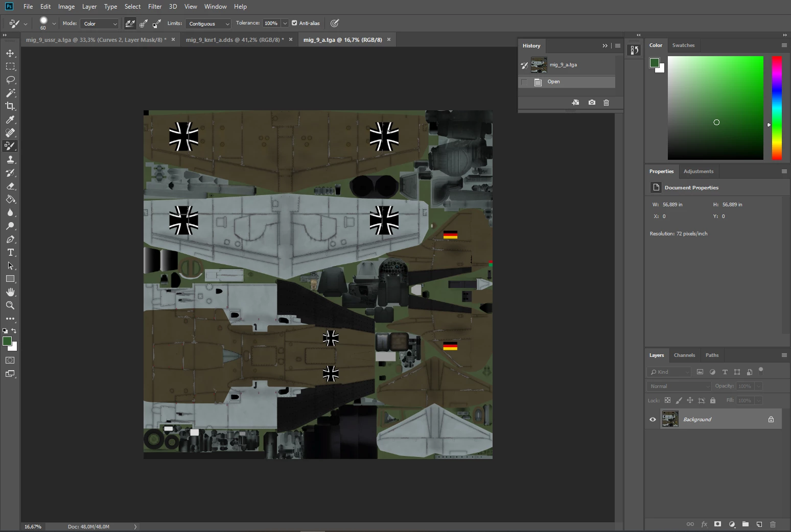
Task: Open the Limits dropdown set to Contiguous
Action: click(208, 23)
